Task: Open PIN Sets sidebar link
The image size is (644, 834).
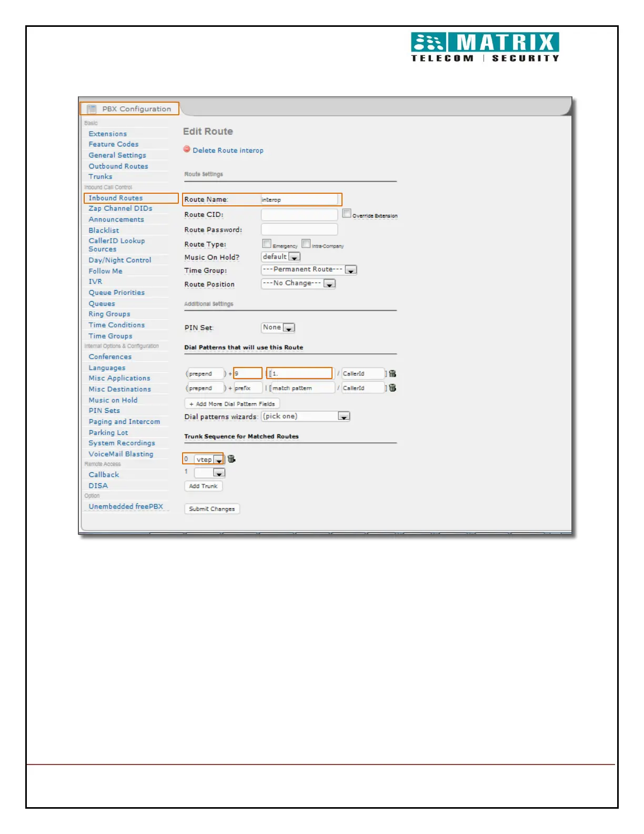Action: tap(104, 411)
